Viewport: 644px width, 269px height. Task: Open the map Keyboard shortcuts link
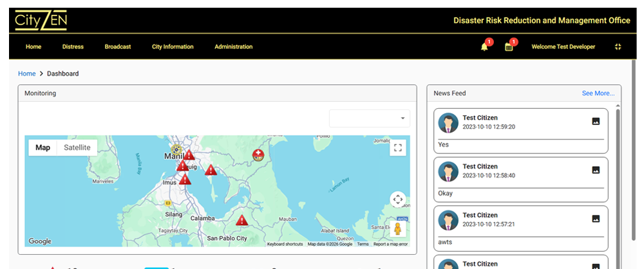tap(285, 244)
